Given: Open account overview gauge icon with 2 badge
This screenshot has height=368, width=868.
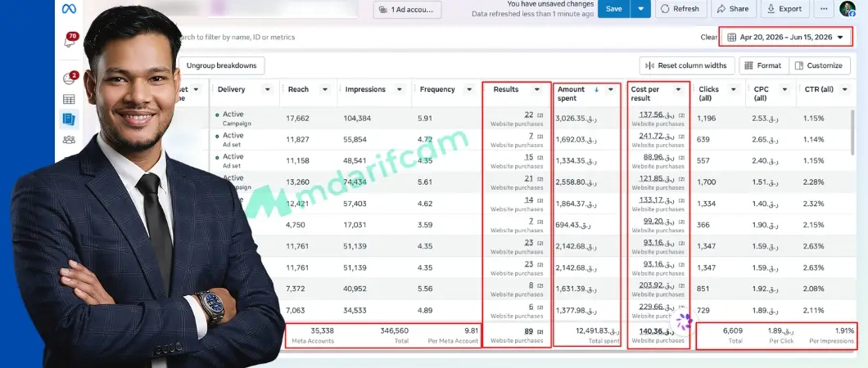Looking at the screenshot, I should [x=70, y=78].
